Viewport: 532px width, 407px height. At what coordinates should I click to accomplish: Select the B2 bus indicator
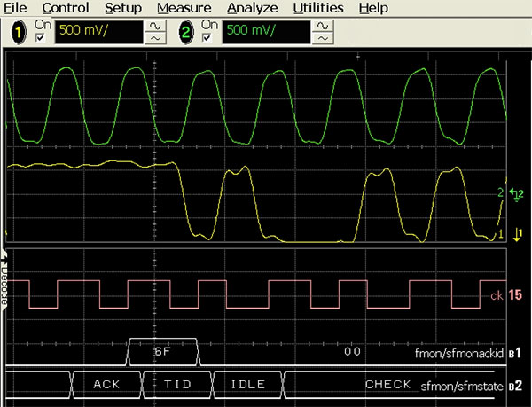click(515, 387)
